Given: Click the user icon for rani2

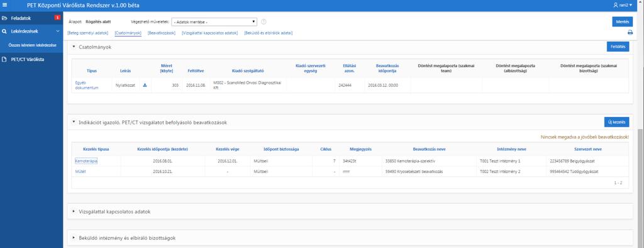Looking at the screenshot, I should (615, 5).
